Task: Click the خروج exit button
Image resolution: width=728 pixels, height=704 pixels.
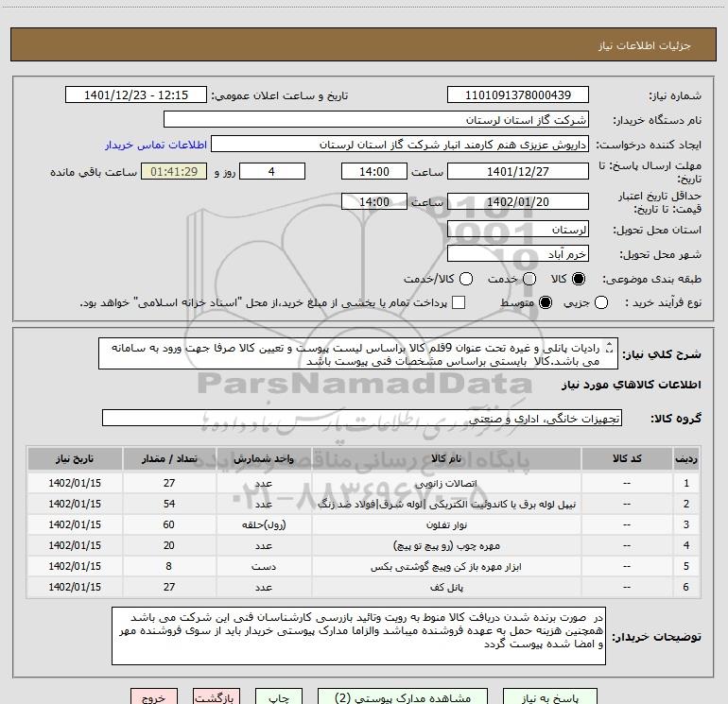Action: click(x=154, y=697)
